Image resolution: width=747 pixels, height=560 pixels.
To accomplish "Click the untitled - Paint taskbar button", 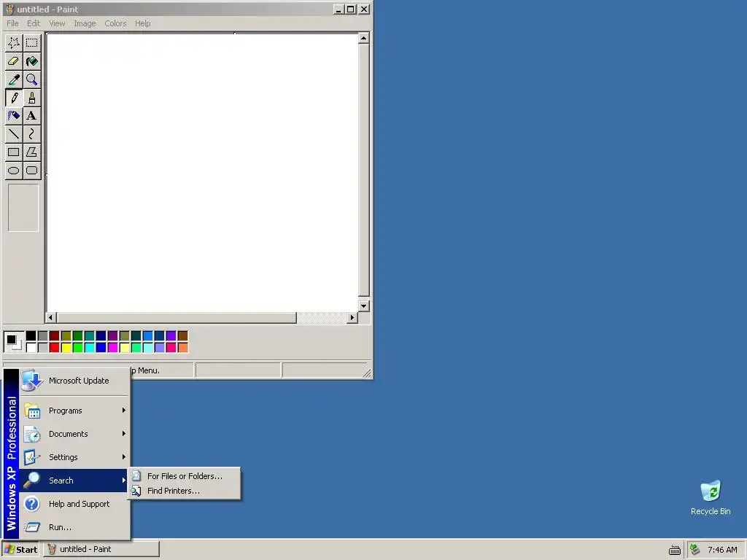I will pyautogui.click(x=101, y=550).
